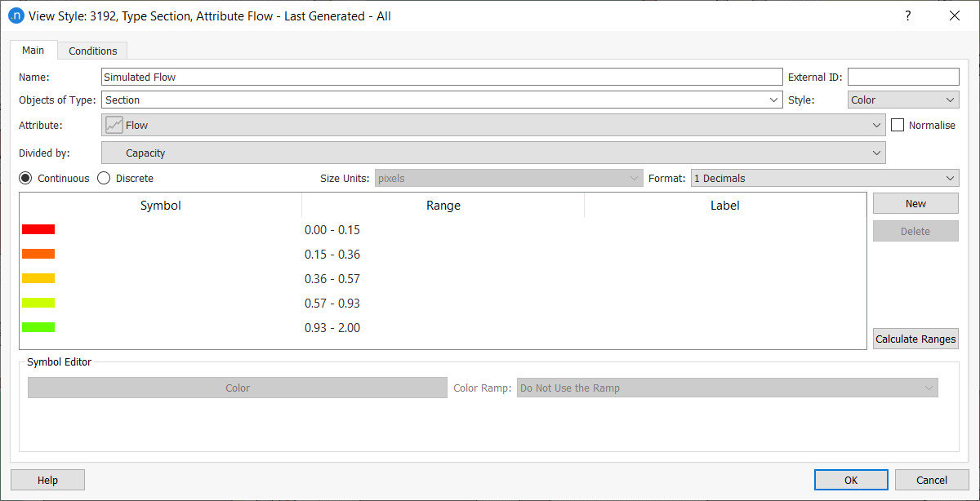Expand the Style dropdown showing Color
This screenshot has width=980, height=501.
click(903, 100)
